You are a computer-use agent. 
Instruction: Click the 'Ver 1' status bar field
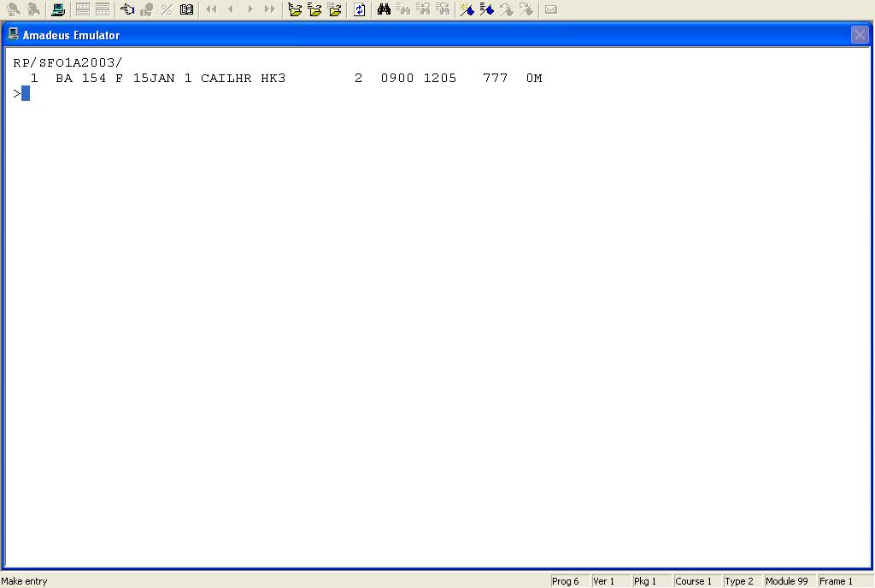click(611, 581)
